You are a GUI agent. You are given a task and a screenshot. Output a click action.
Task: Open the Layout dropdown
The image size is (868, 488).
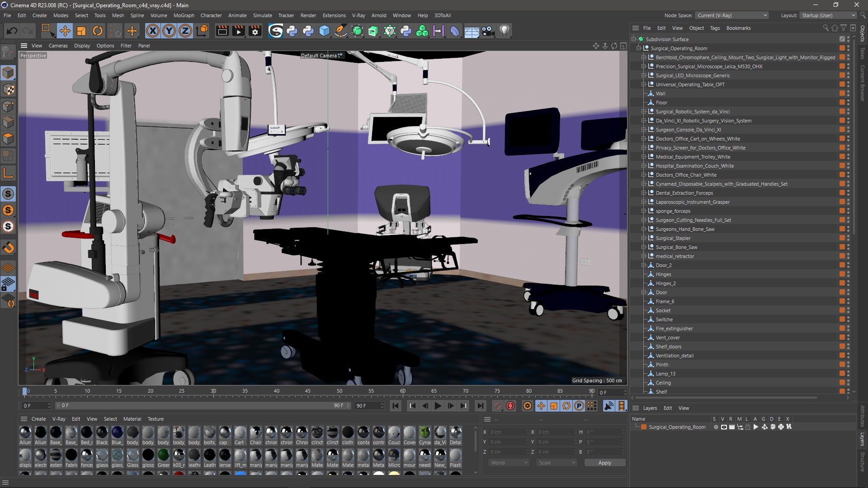[828, 15]
